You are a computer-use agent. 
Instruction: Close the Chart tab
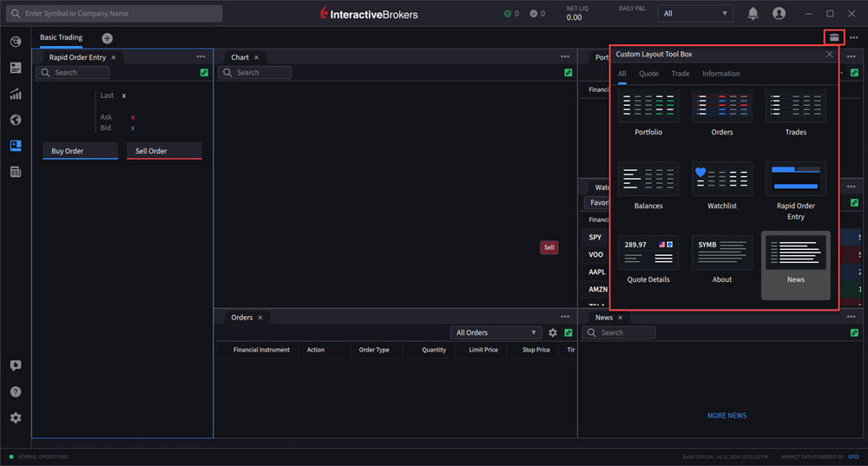(256, 57)
